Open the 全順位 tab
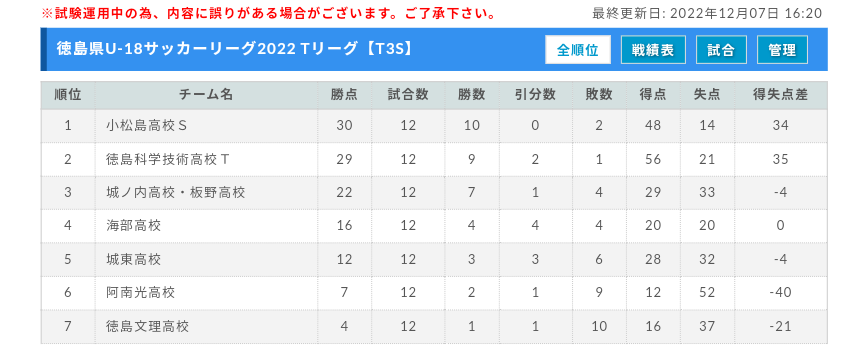849x360 pixels. click(578, 50)
